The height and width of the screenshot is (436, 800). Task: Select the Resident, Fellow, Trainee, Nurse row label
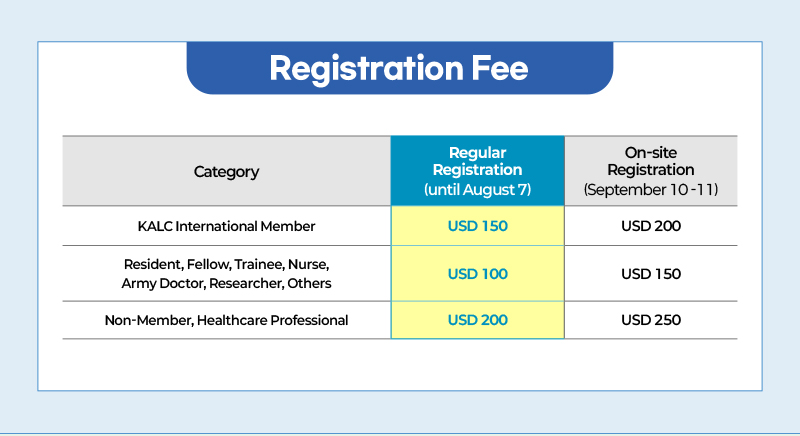(227, 264)
